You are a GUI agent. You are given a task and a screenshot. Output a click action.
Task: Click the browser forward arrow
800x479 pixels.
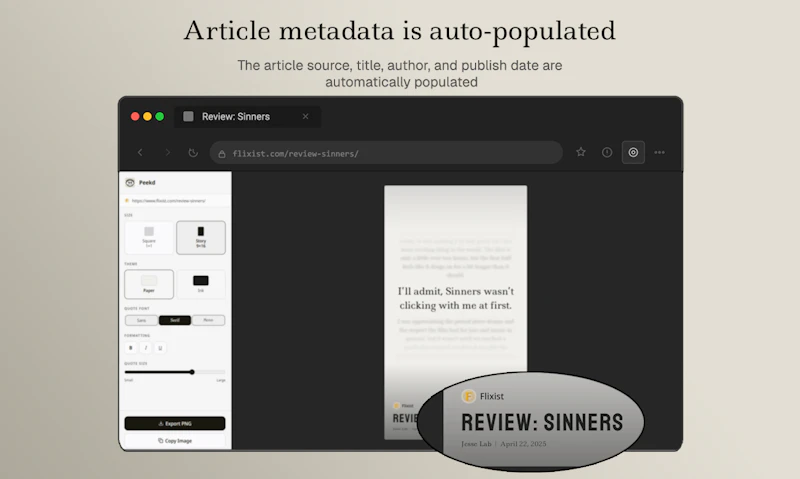(x=167, y=153)
